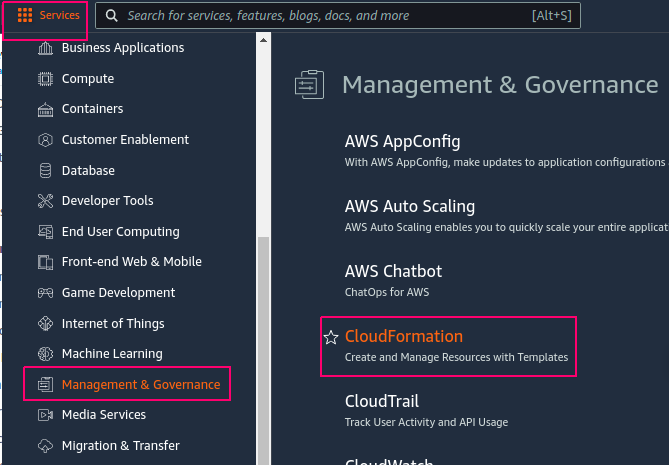
Task: Click the Customer Enablement icon
Action: tap(45, 140)
